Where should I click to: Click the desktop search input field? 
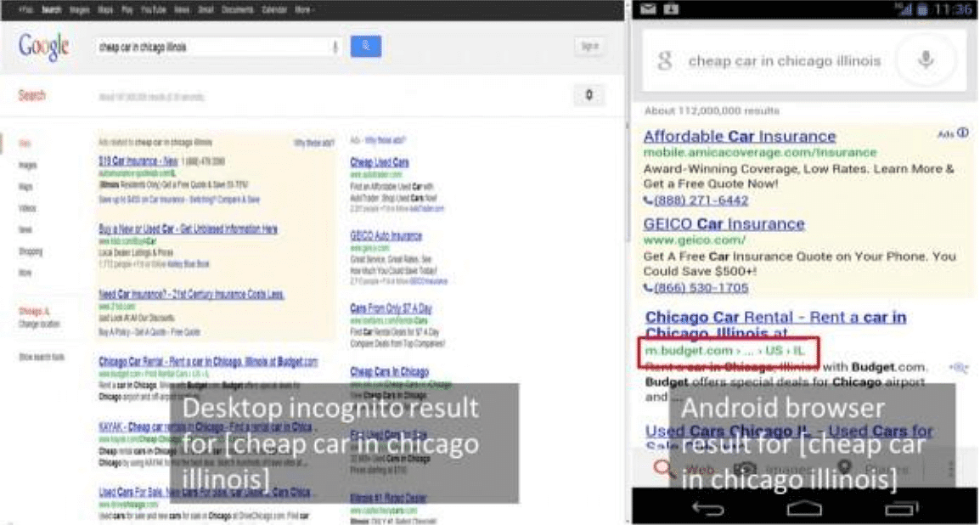217,47
